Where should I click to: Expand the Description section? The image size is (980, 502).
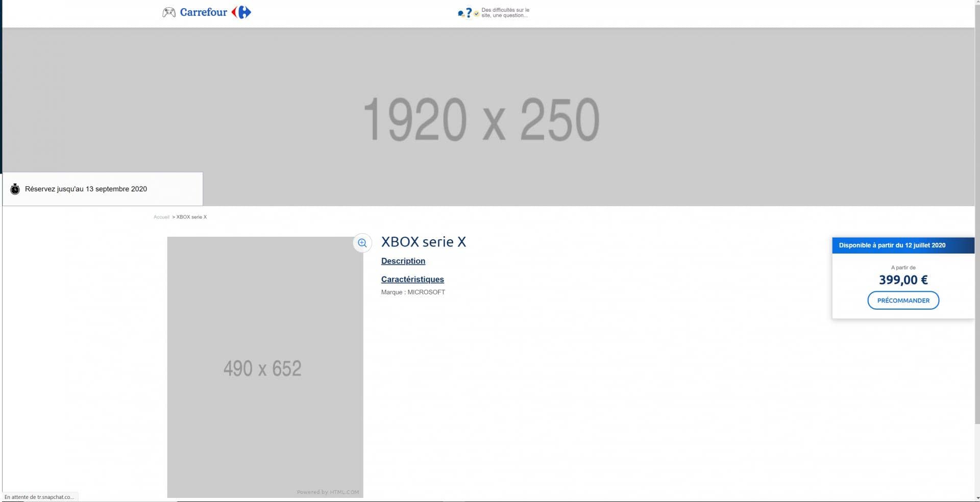(x=403, y=261)
